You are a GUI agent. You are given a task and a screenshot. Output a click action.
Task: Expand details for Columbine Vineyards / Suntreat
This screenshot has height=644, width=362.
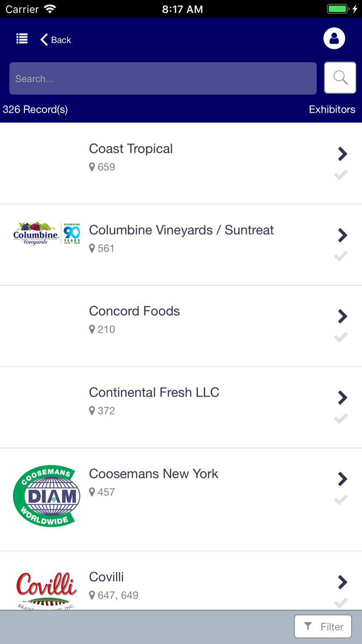(x=342, y=235)
